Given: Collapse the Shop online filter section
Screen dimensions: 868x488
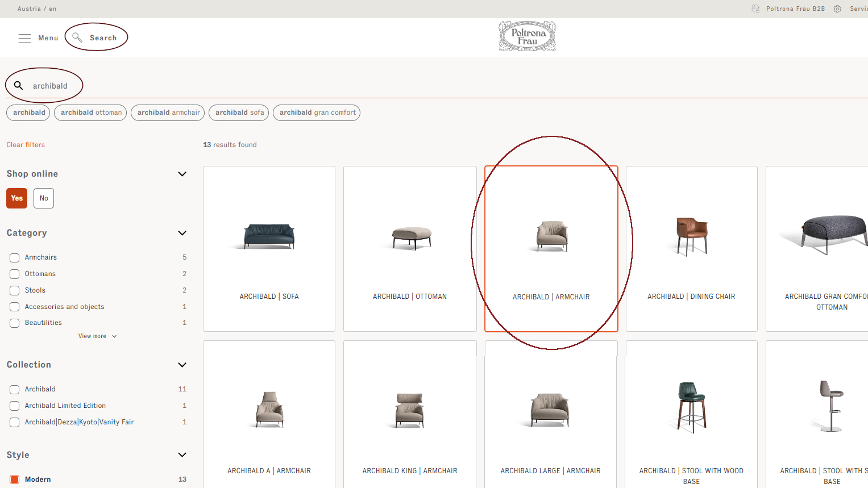Looking at the screenshot, I should click(x=182, y=174).
